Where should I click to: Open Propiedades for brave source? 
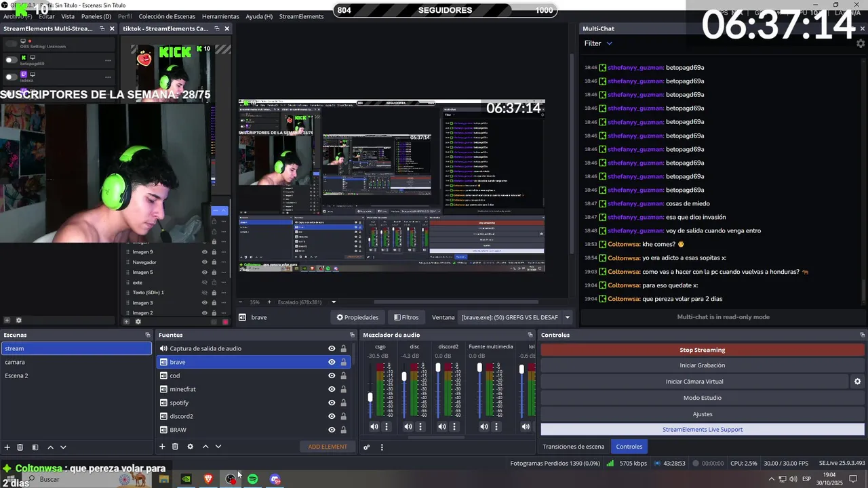(357, 317)
